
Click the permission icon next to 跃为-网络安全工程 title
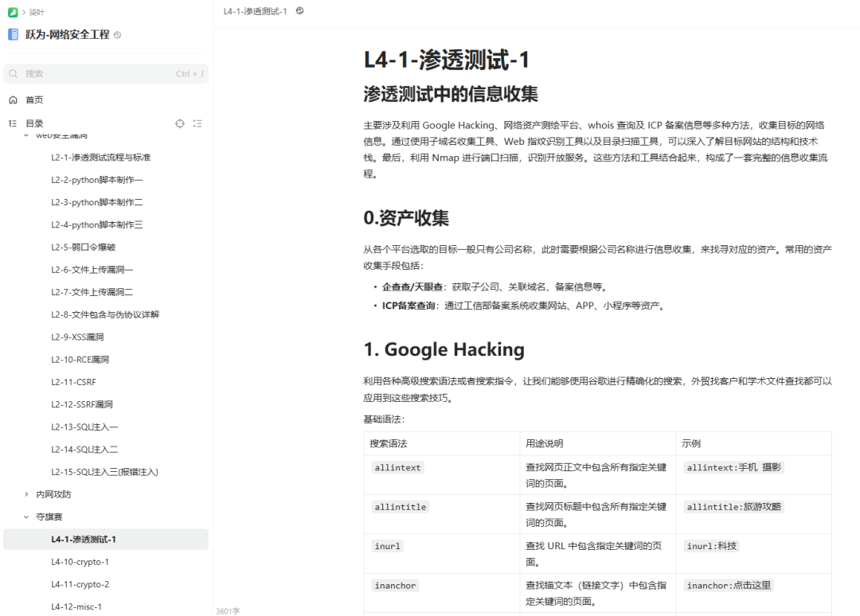117,35
